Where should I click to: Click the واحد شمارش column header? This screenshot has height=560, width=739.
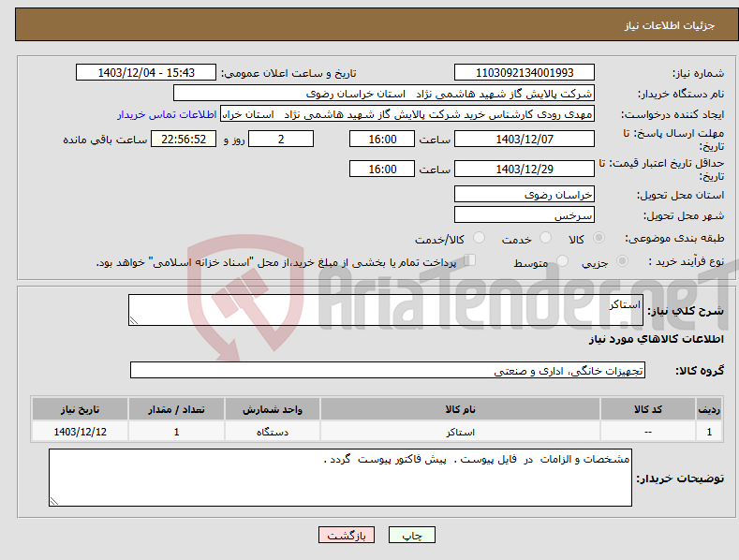coord(273,409)
